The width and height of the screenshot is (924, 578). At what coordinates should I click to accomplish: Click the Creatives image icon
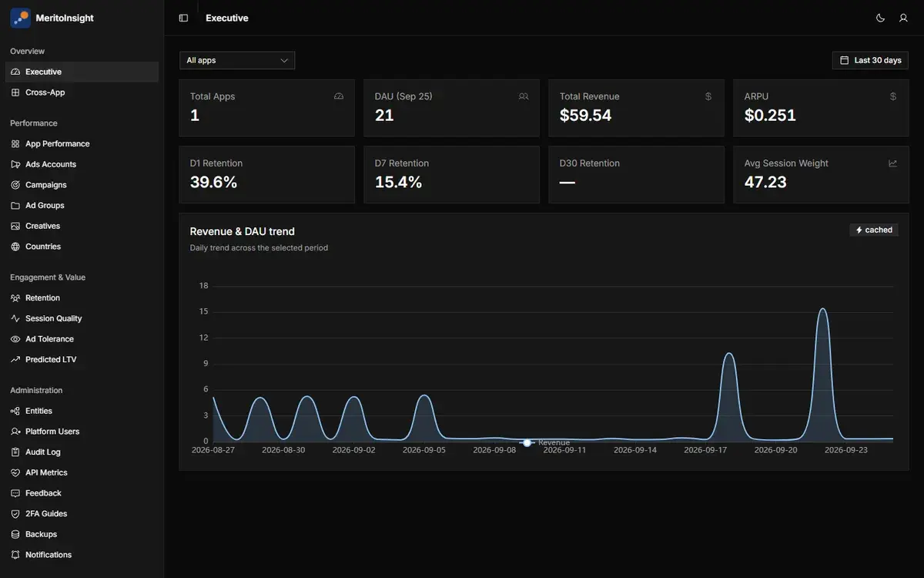[15, 226]
